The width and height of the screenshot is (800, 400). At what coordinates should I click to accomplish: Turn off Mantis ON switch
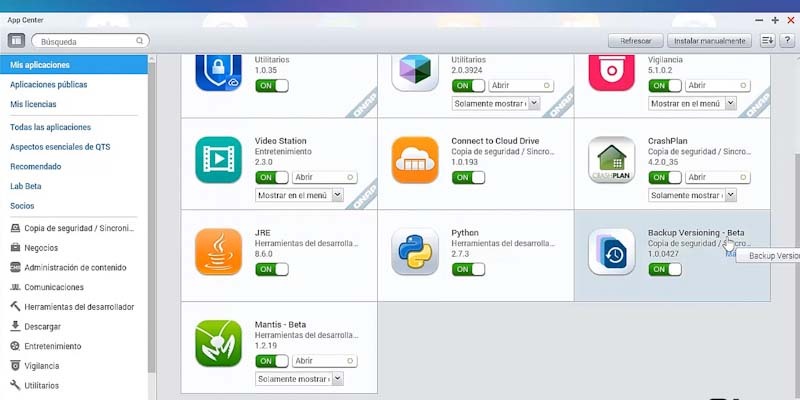272,361
